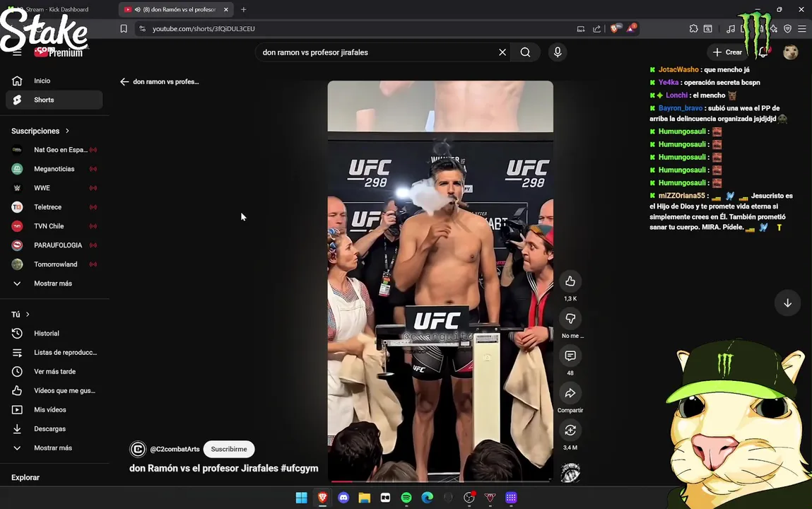
Task: Open File Explorer from taskbar
Action: coord(365,498)
